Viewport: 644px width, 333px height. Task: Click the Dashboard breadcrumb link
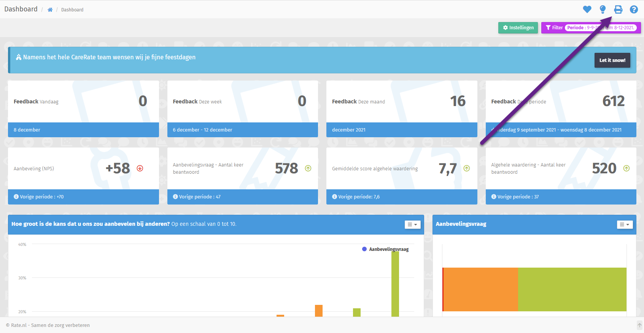tap(72, 10)
